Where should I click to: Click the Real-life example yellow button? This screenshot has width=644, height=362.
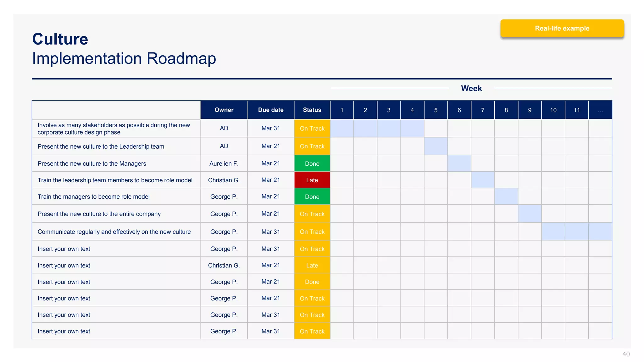(562, 28)
